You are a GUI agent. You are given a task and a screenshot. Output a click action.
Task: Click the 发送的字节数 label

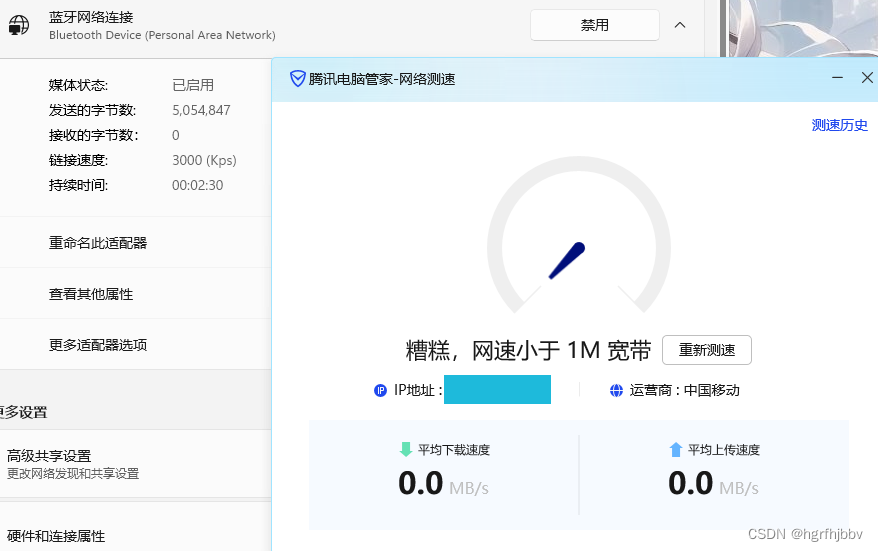92,110
